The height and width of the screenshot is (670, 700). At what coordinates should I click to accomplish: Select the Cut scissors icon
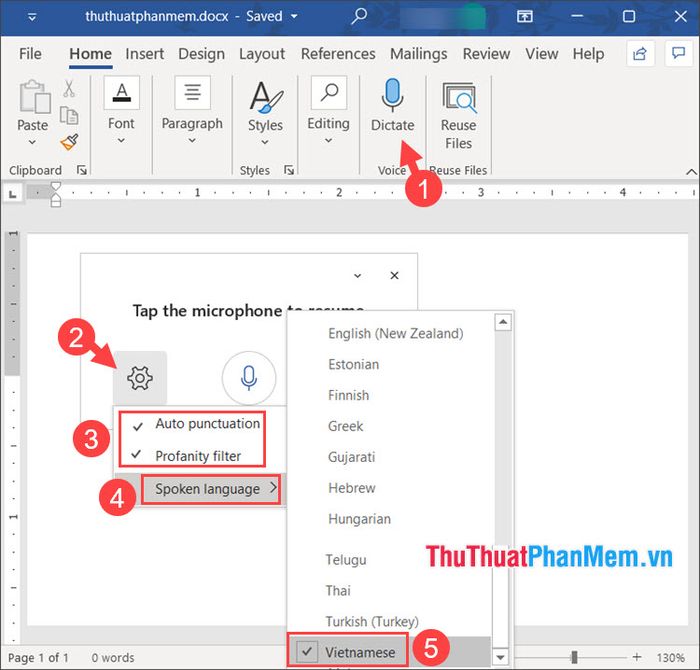click(69, 88)
